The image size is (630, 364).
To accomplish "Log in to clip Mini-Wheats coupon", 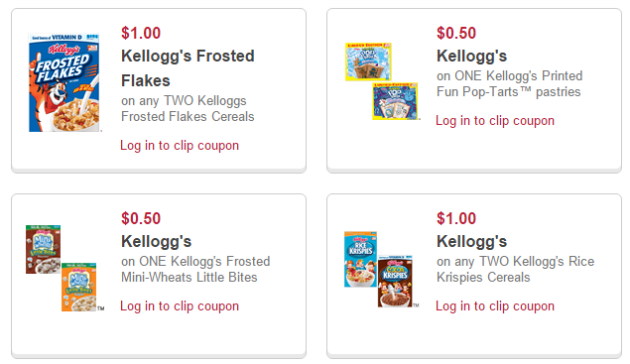I will (x=180, y=306).
